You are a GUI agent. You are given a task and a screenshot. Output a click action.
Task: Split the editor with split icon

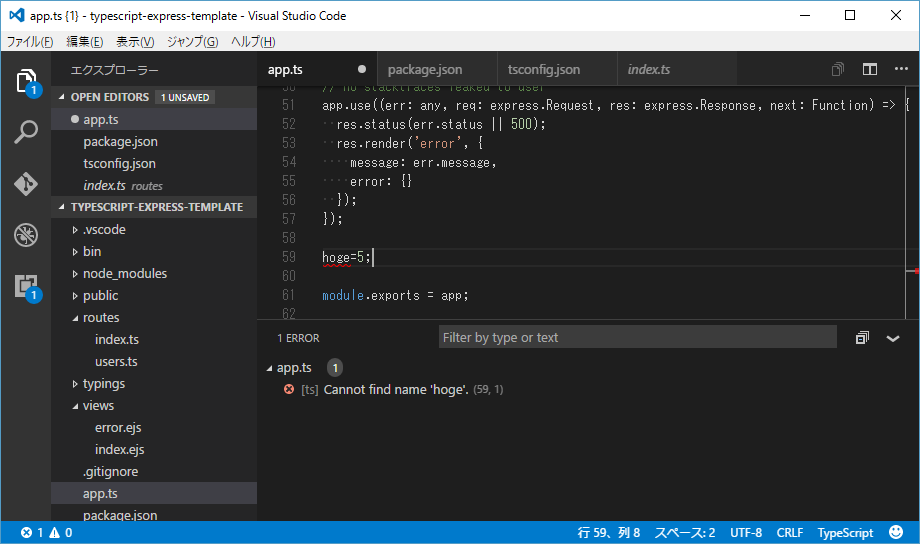click(870, 69)
